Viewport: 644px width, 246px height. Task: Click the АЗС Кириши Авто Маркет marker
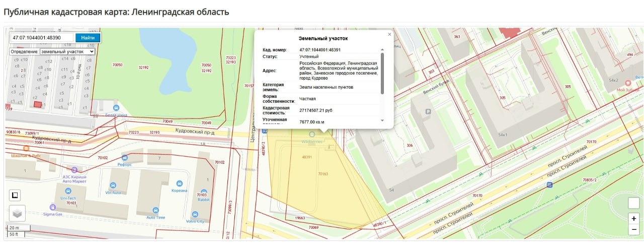click(x=74, y=170)
